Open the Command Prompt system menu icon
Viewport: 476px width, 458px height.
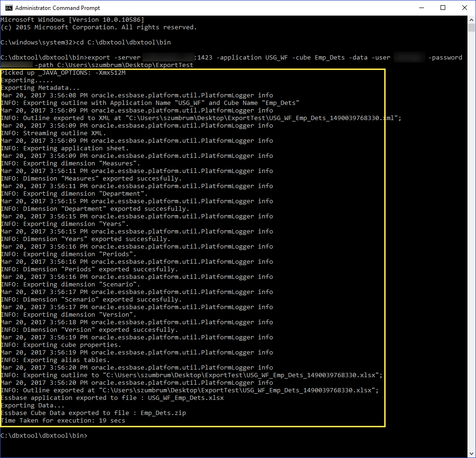8,8
